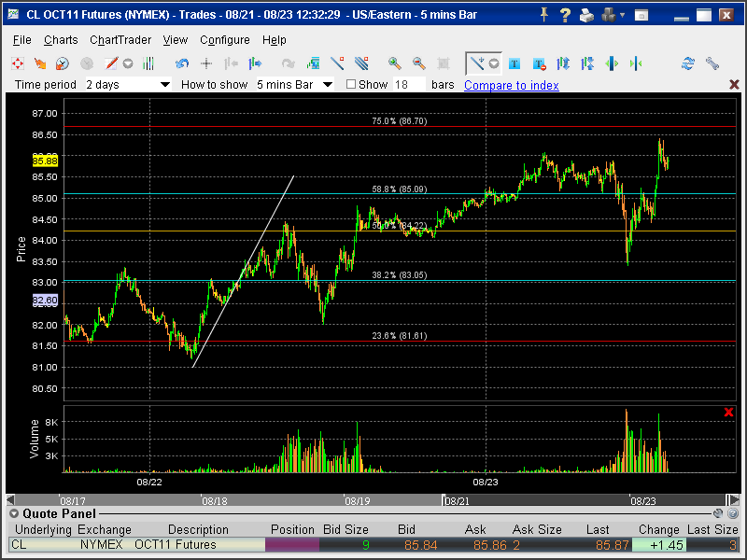Viewport: 747px width, 560px height.
Task: Click the Change value +1.45
Action: pos(659,545)
